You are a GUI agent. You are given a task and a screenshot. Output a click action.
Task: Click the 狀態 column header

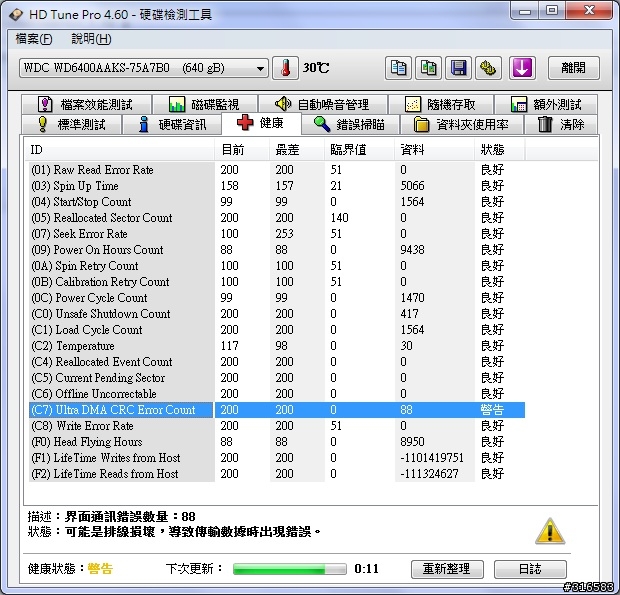[500, 149]
